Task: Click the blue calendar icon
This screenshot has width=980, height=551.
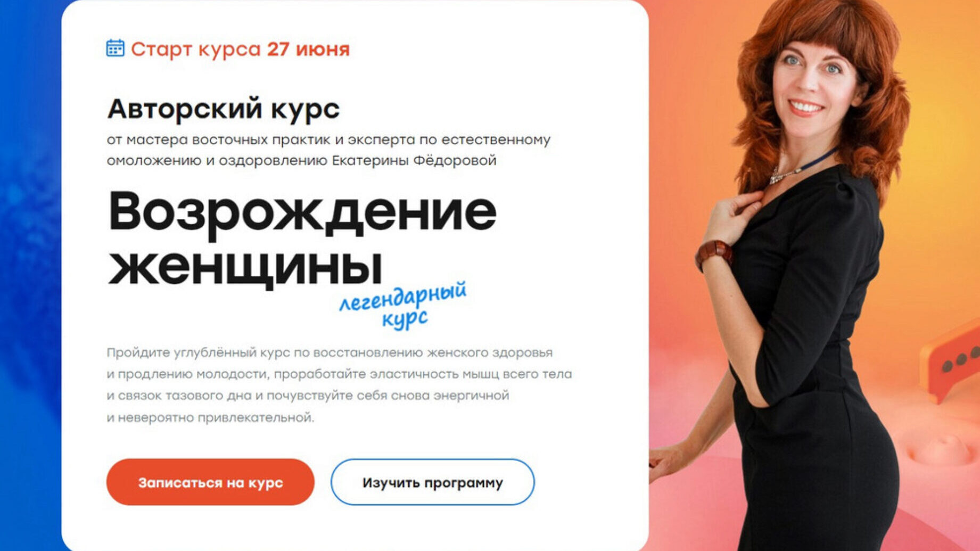Action: click(115, 48)
